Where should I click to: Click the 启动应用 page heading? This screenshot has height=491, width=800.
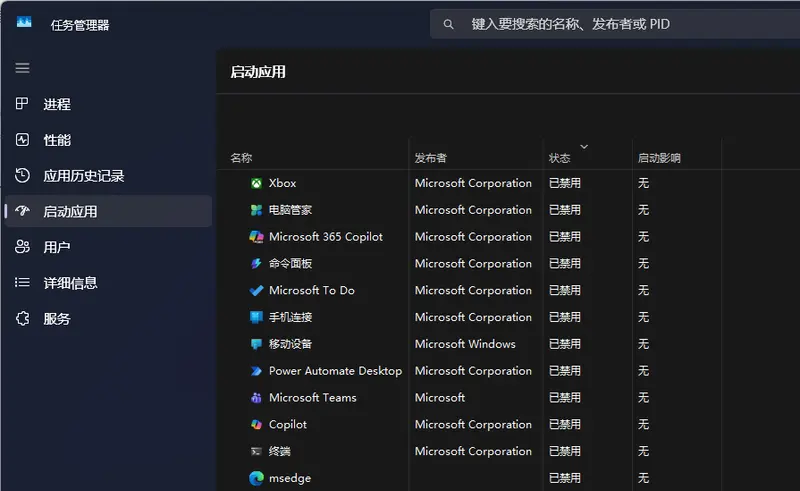tap(258, 72)
